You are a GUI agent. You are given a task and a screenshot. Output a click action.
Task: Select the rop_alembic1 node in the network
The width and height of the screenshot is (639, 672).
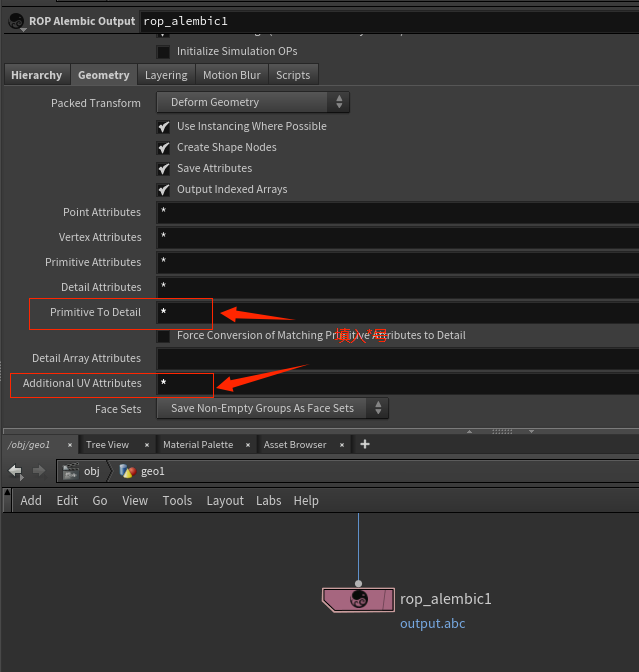(x=358, y=599)
